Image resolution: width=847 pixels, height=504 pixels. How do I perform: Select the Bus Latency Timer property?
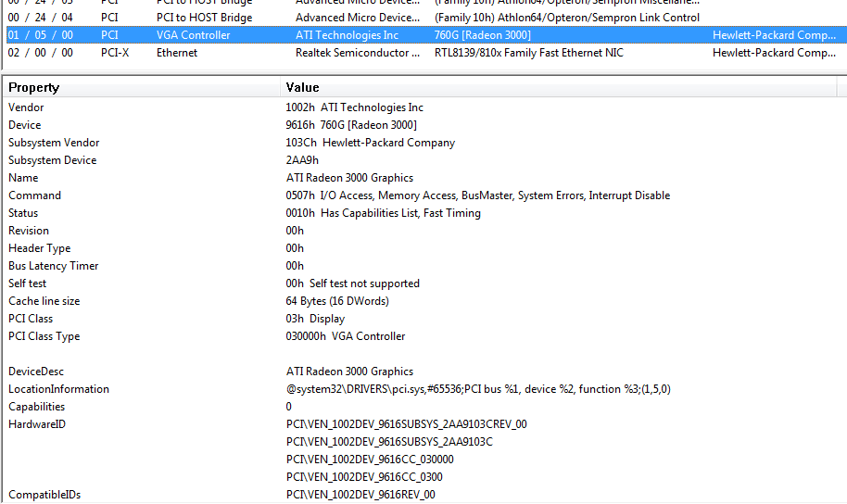pos(54,266)
